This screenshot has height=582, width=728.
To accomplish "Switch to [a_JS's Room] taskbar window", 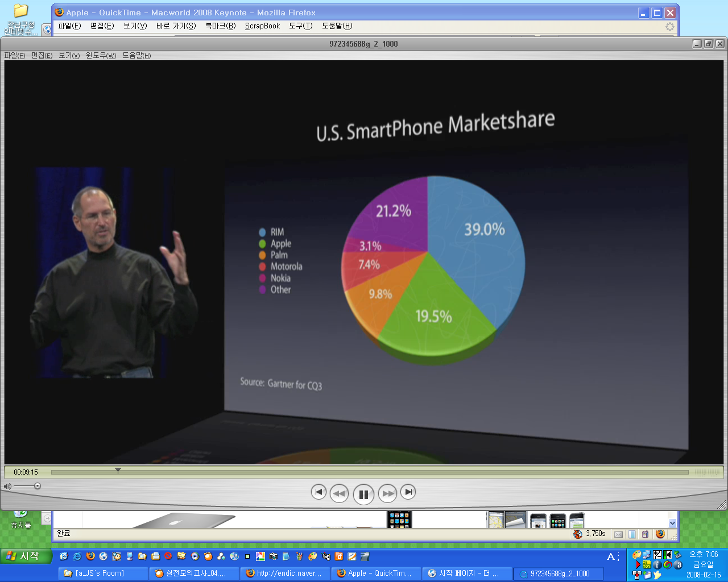I will pyautogui.click(x=103, y=573).
